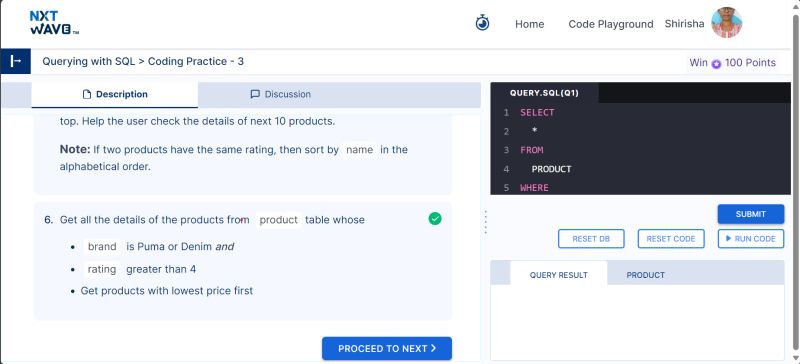Click the RESET CODE button
Screen dimensions: 800x364
pyautogui.click(x=671, y=239)
